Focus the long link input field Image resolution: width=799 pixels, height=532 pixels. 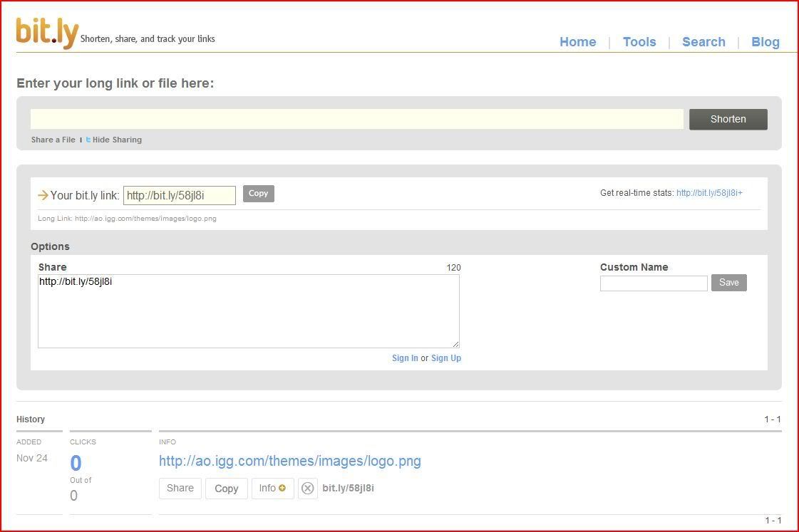click(x=356, y=119)
